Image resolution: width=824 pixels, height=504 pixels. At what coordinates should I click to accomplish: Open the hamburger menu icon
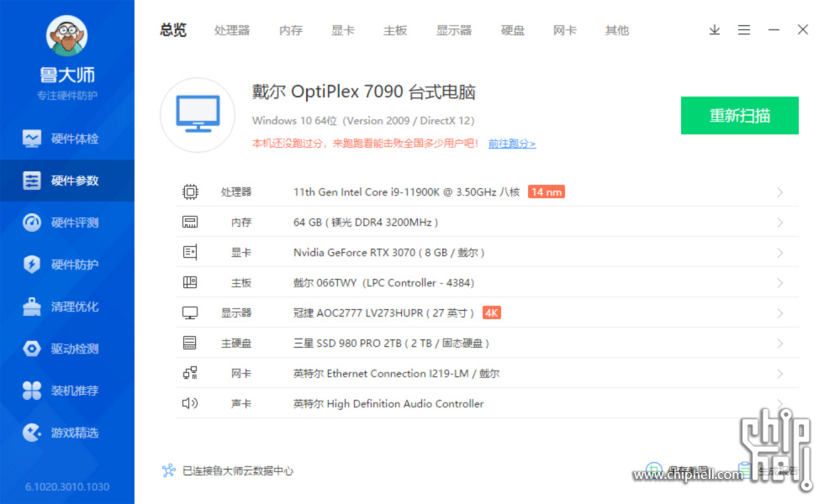(743, 30)
